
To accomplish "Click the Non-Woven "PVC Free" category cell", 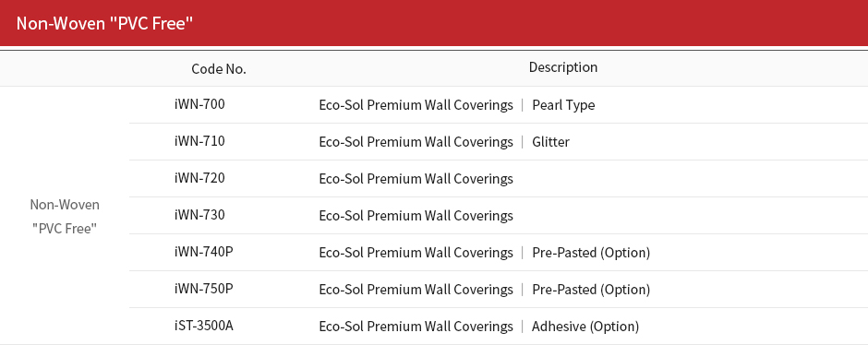I will coord(65,216).
